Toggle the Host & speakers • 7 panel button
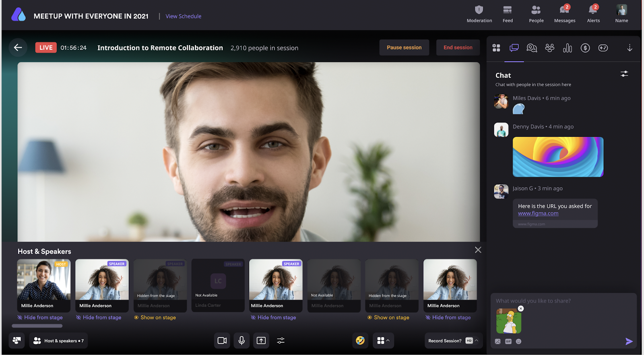This screenshot has height=355, width=644. [59, 341]
